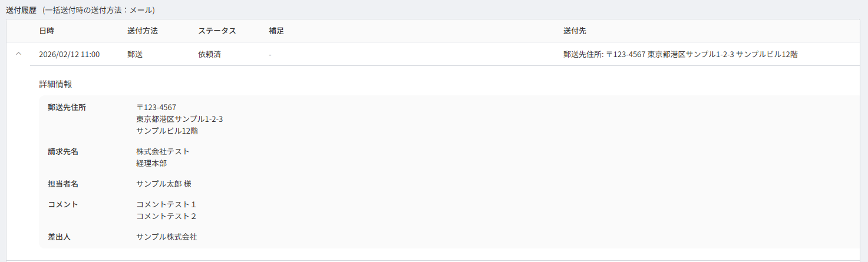Click the 依頼済 status cell
Image resolution: width=868 pixels, height=262 pixels.
(209, 54)
